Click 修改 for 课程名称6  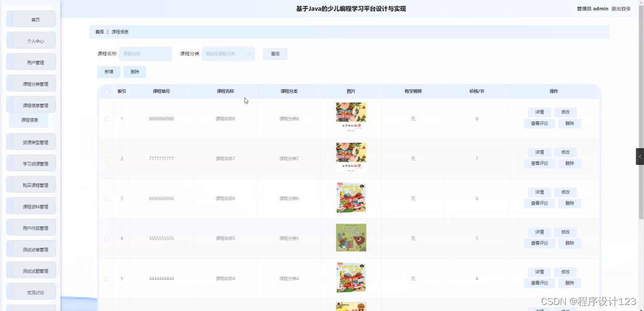point(565,192)
